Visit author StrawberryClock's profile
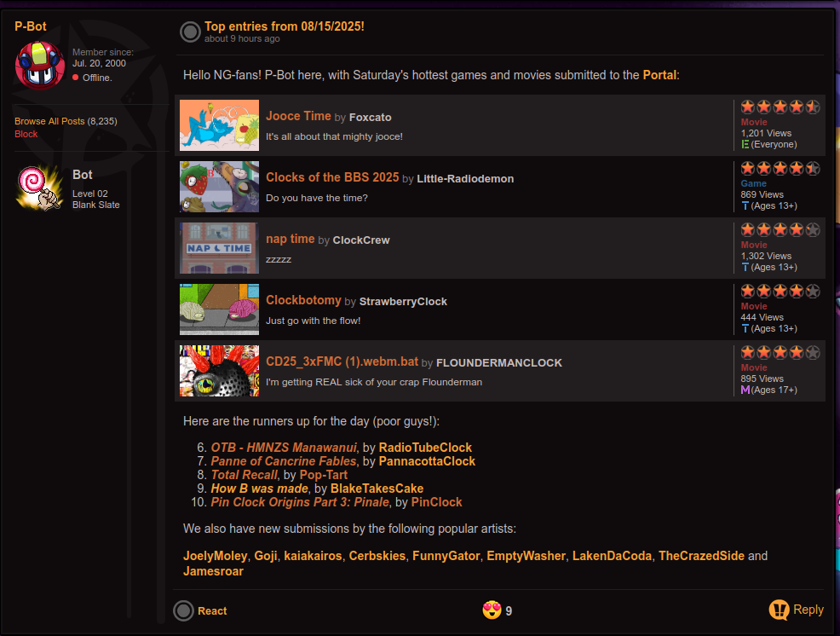 click(x=403, y=301)
